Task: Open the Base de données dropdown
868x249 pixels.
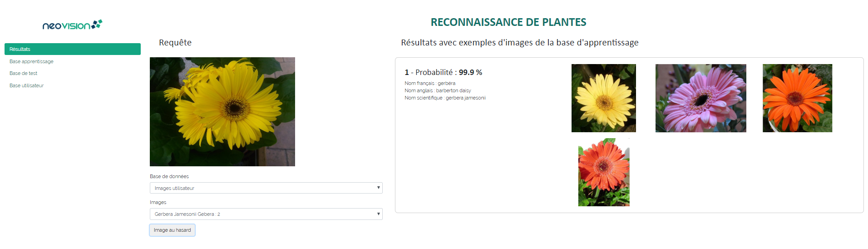Action: 266,188
